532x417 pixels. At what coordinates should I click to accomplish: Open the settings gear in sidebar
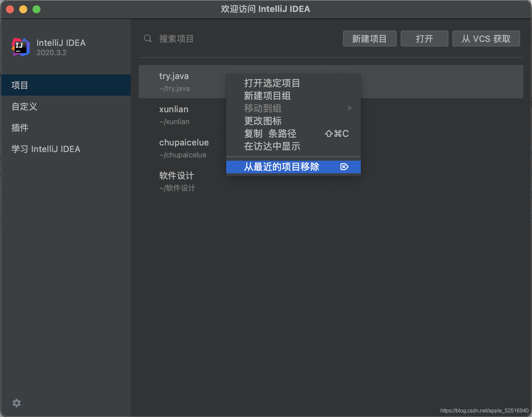(17, 403)
